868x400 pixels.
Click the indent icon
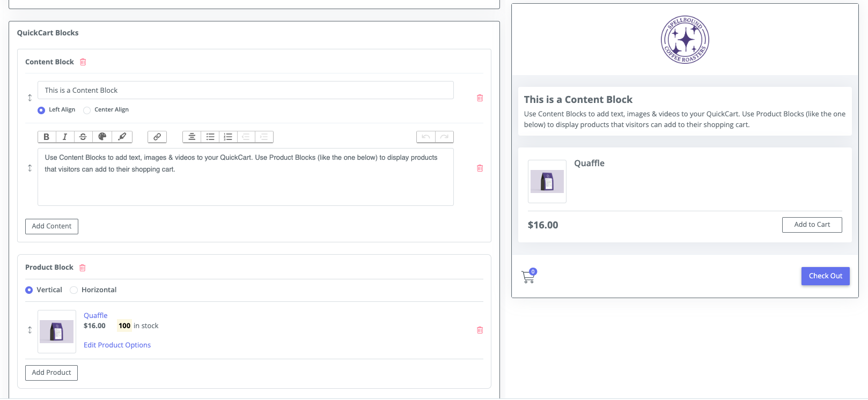point(264,137)
